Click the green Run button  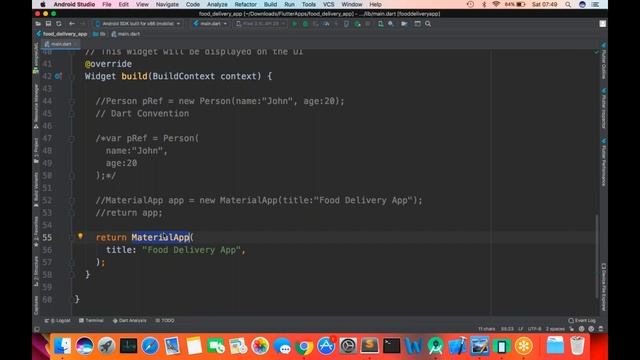[x=294, y=24]
